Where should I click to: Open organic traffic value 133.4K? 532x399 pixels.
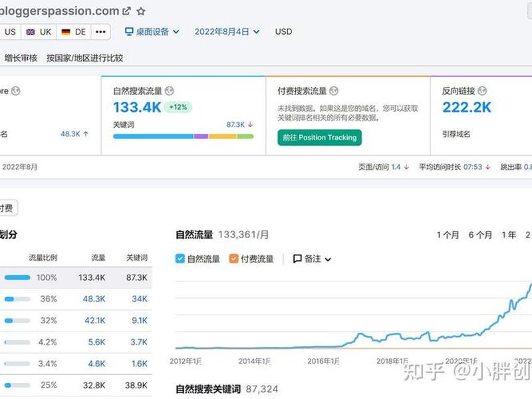137,107
